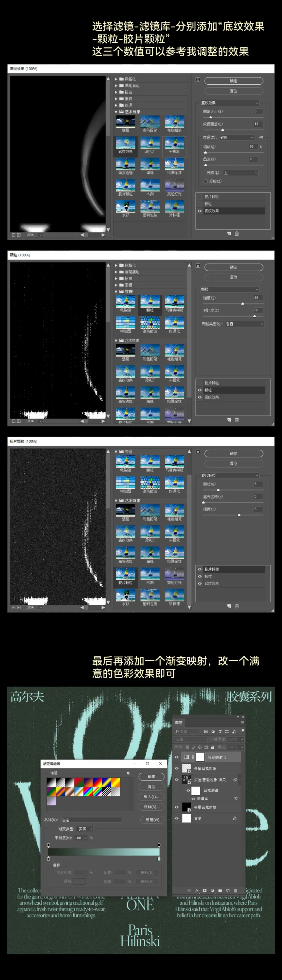Viewport: 282px width, 980px height.
Task: Click 载入(L)... in gradient editor
Action: [151, 797]
